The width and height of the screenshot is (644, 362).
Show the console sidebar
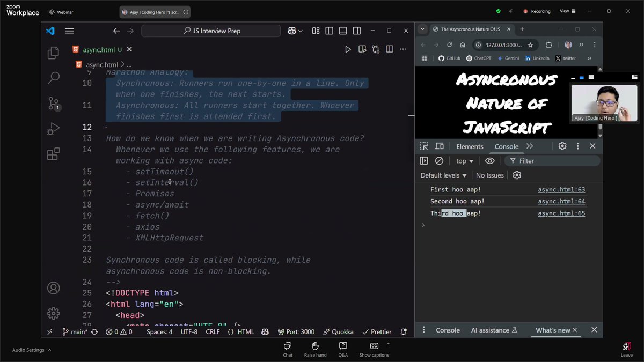424,161
